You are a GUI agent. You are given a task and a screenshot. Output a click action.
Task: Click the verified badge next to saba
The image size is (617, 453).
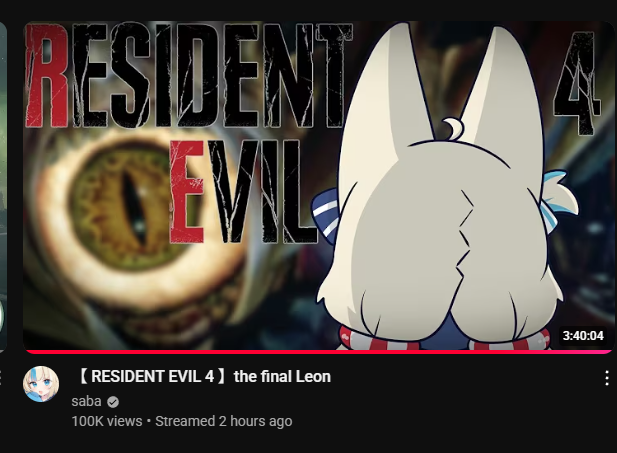[113, 402]
